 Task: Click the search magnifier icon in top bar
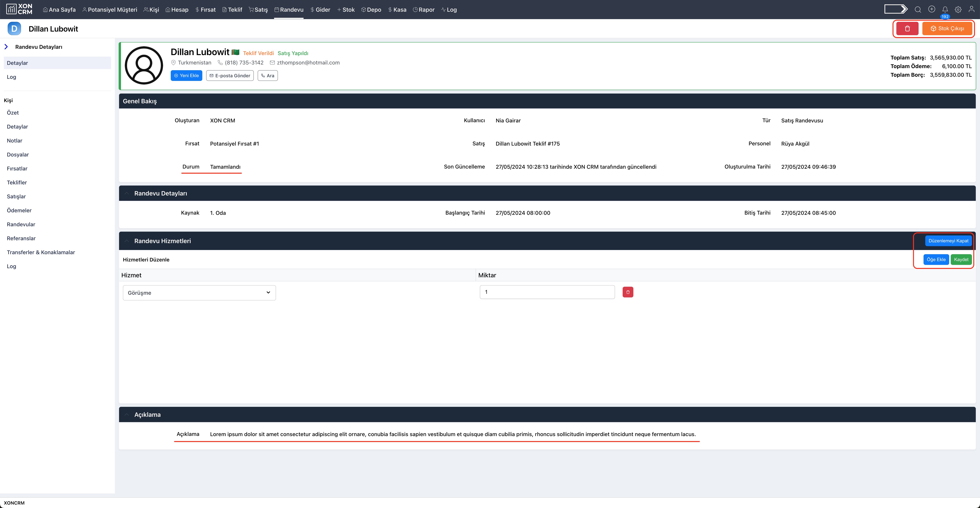pos(918,10)
